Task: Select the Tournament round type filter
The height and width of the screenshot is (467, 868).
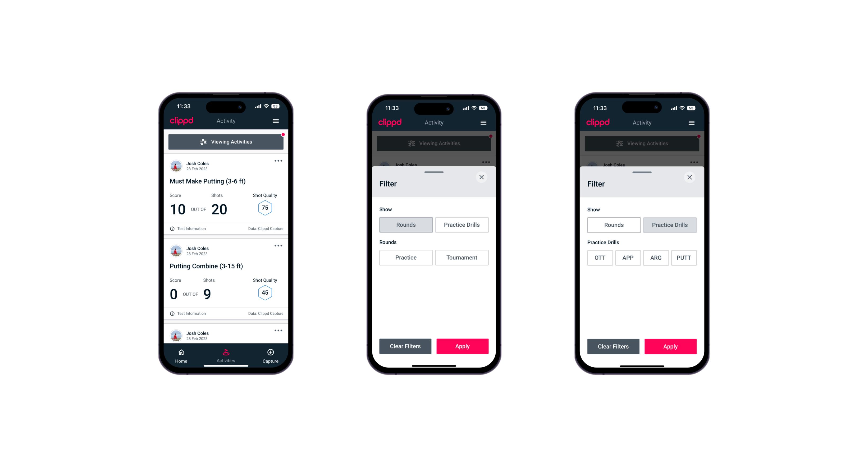Action: 461,258
